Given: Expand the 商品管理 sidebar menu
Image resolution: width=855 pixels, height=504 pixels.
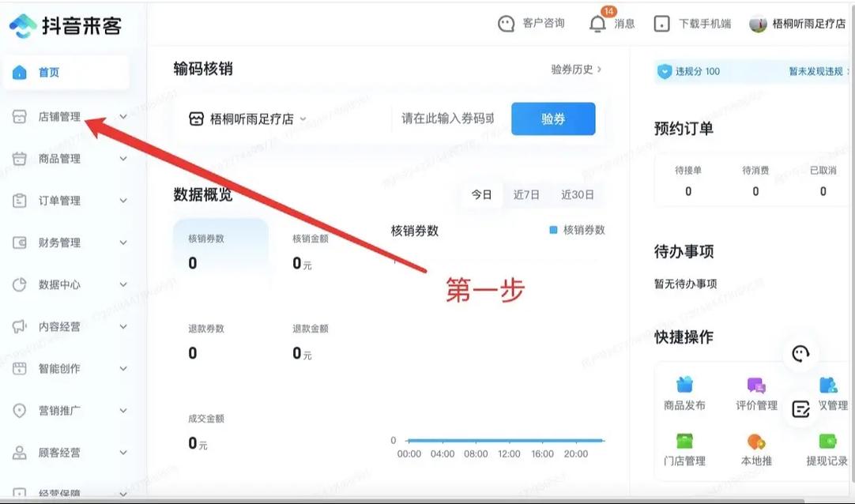Looking at the screenshot, I should 63,158.
